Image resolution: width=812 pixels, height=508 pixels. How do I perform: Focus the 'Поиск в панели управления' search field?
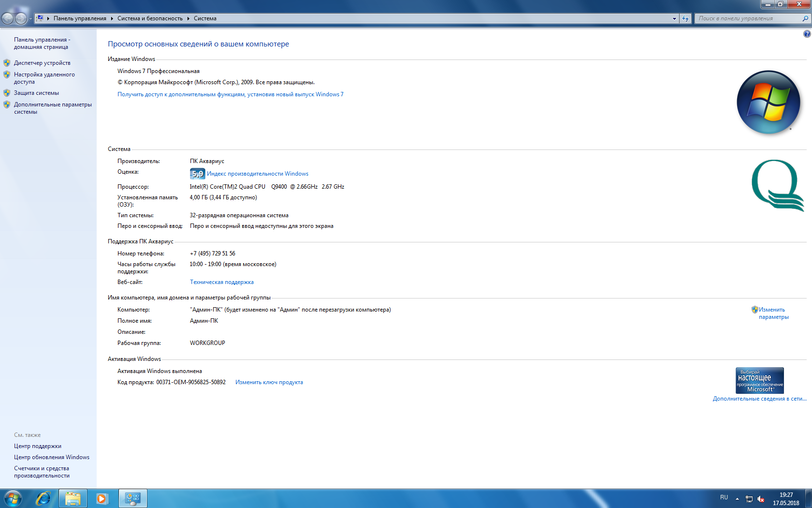coord(748,18)
